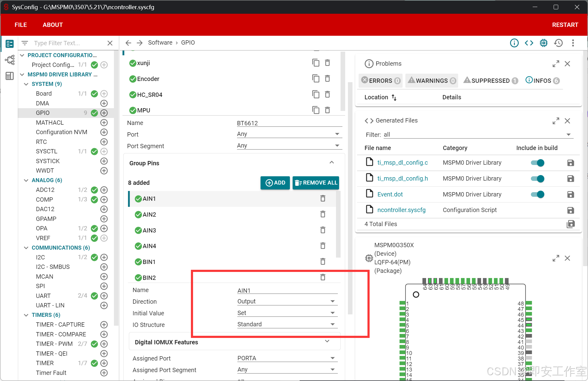Duplicate the Encoder GPIO instance
Image resolution: width=588 pixels, height=381 pixels.
pos(316,79)
